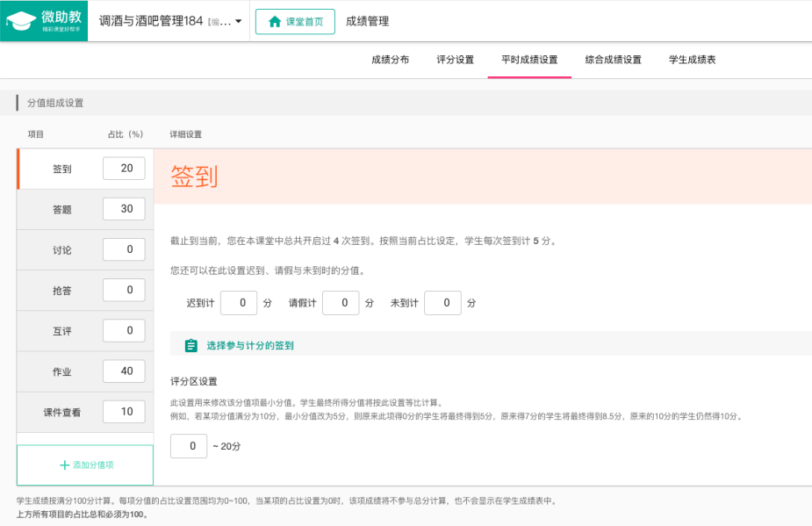Open the 课堂首页 button
Image resolution: width=812 pixels, height=526 pixels.
point(295,21)
